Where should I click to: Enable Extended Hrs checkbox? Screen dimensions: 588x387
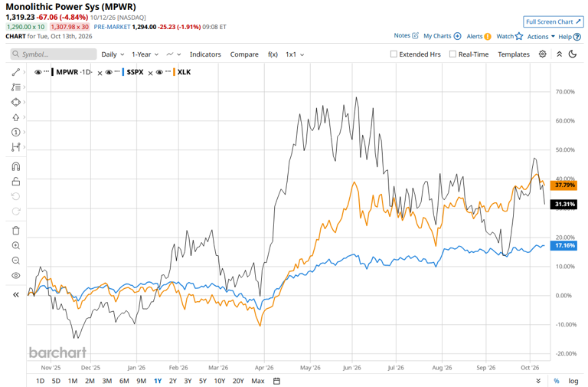(x=394, y=54)
